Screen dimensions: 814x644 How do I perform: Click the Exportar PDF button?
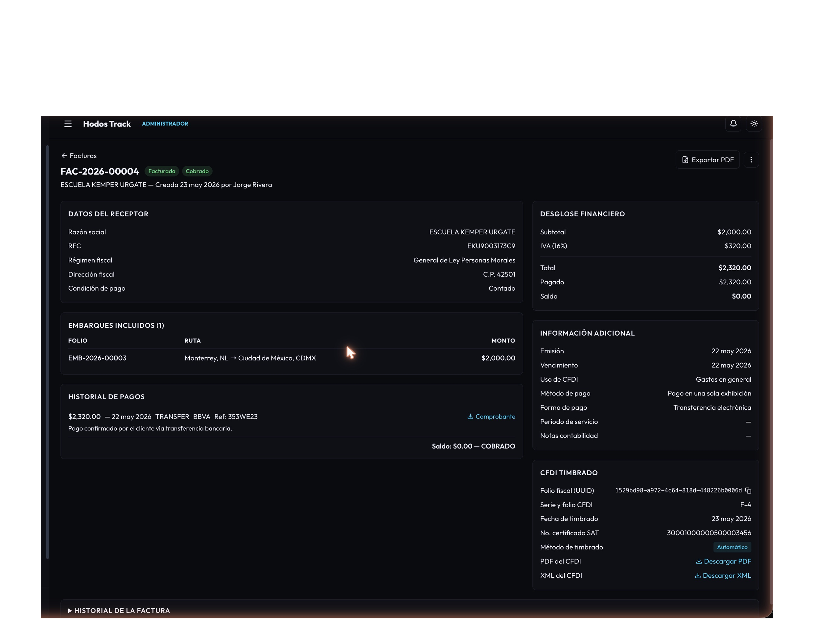click(707, 160)
